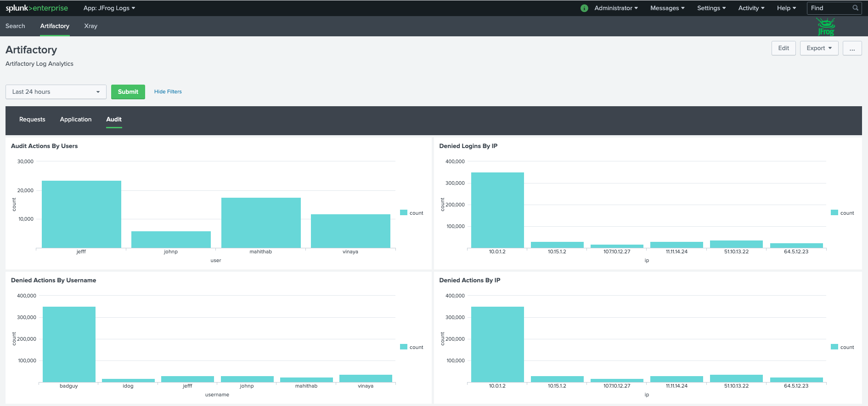
Task: Open the Messages dropdown
Action: click(667, 8)
